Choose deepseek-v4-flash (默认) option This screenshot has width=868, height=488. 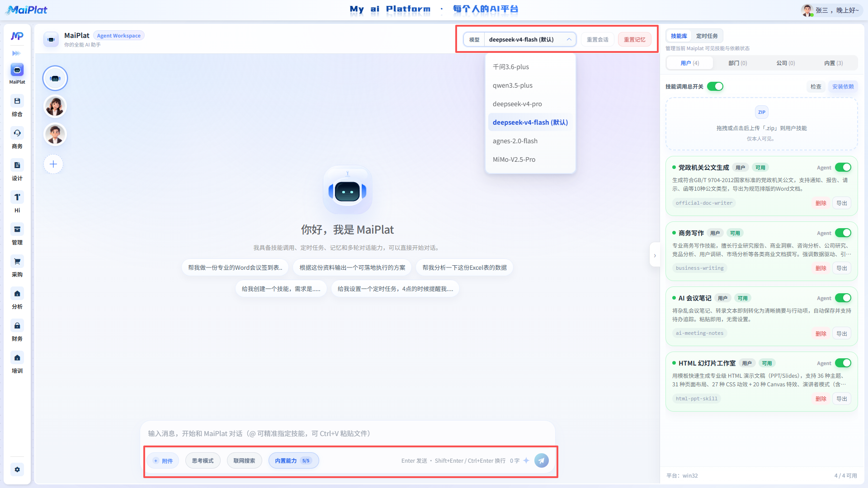click(x=530, y=122)
